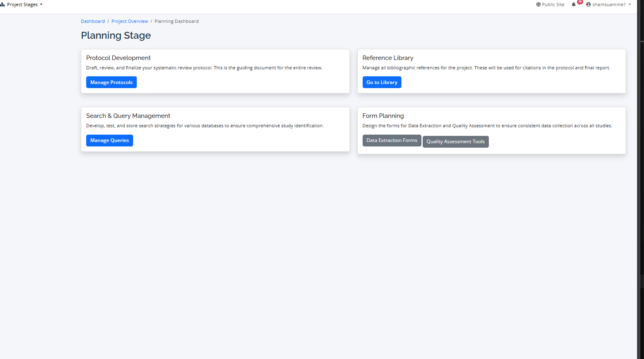This screenshot has width=644, height=359.
Task: Navigate to Project Overview breadcrumb link
Action: click(129, 21)
